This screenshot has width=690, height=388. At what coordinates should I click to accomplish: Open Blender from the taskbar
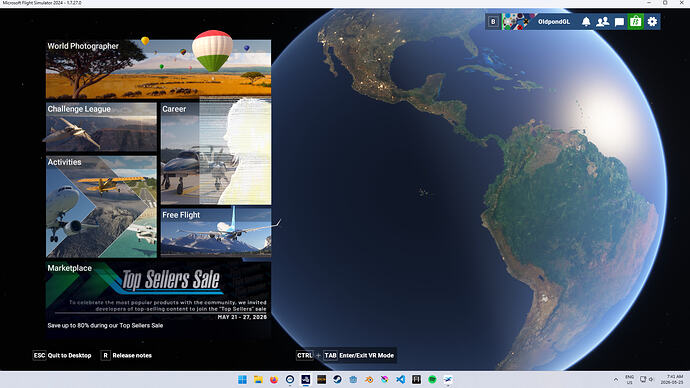[x=369, y=380]
